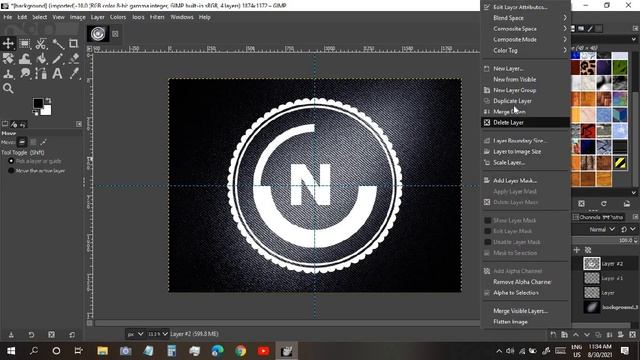Select the Color Picker eyedropper tool
The width and height of the screenshot is (640, 360).
[x=74, y=73]
